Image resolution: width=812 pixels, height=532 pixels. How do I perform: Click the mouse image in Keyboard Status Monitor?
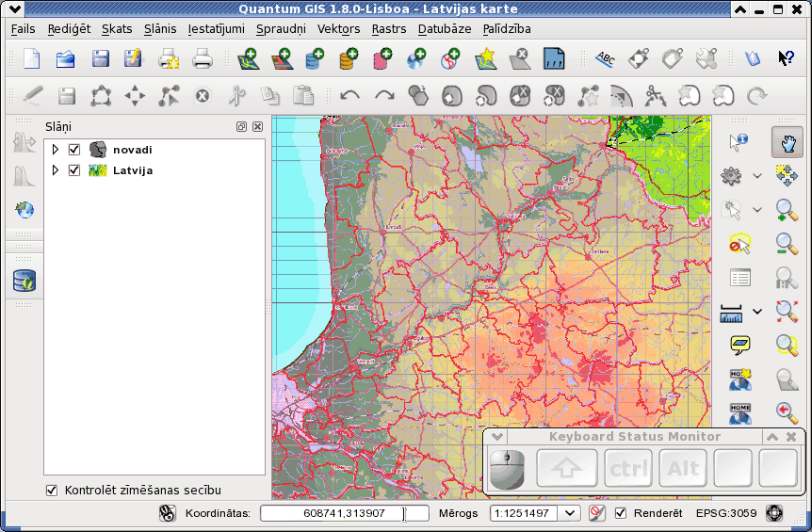[x=507, y=469]
